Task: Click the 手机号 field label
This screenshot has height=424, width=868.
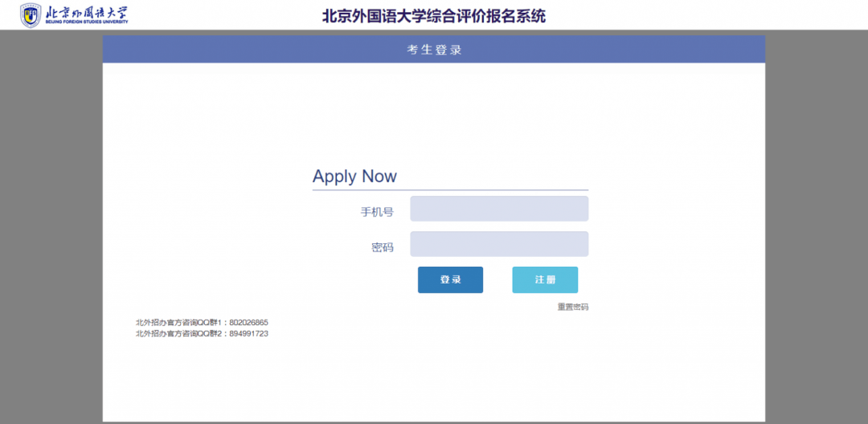Action: (377, 212)
